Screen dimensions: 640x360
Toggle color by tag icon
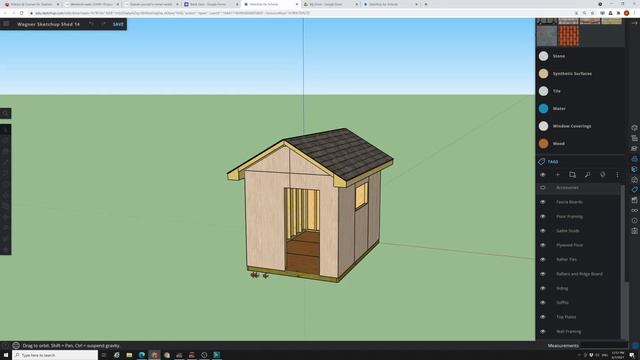click(602, 175)
